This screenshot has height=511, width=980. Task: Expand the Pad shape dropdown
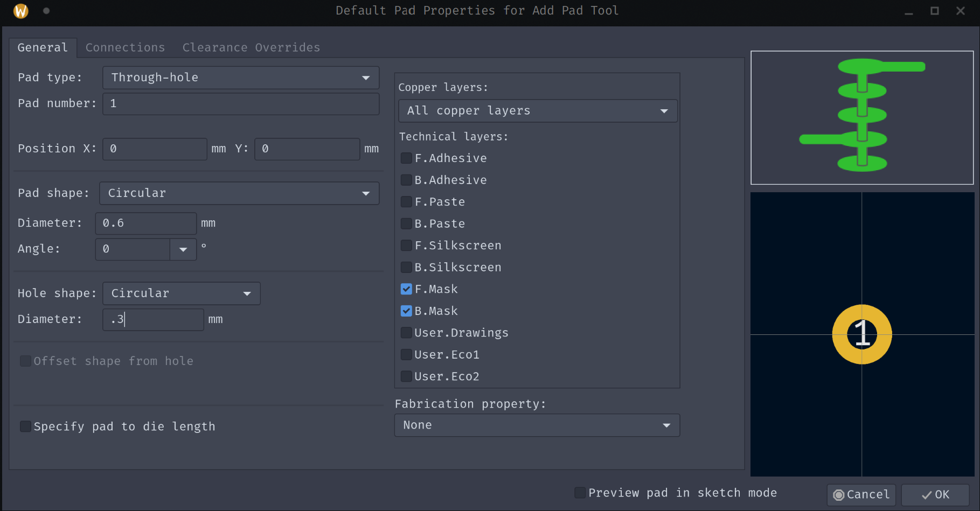[239, 193]
